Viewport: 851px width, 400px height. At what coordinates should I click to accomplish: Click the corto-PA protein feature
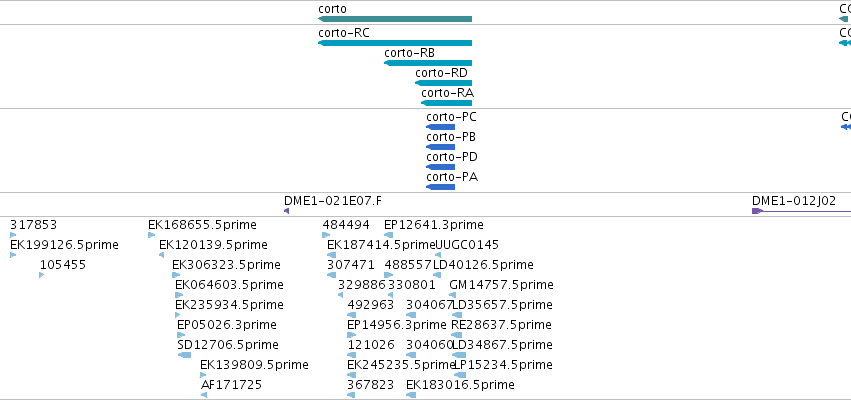(x=441, y=187)
